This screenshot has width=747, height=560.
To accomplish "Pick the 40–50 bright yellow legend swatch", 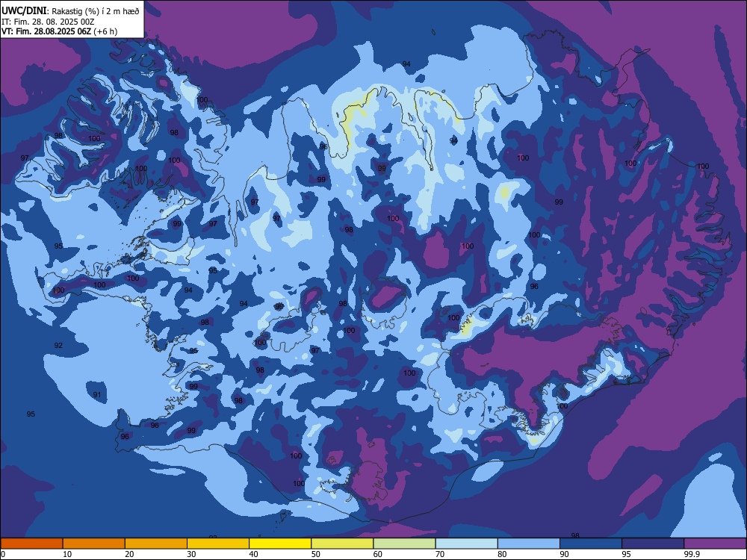I will coord(280,544).
